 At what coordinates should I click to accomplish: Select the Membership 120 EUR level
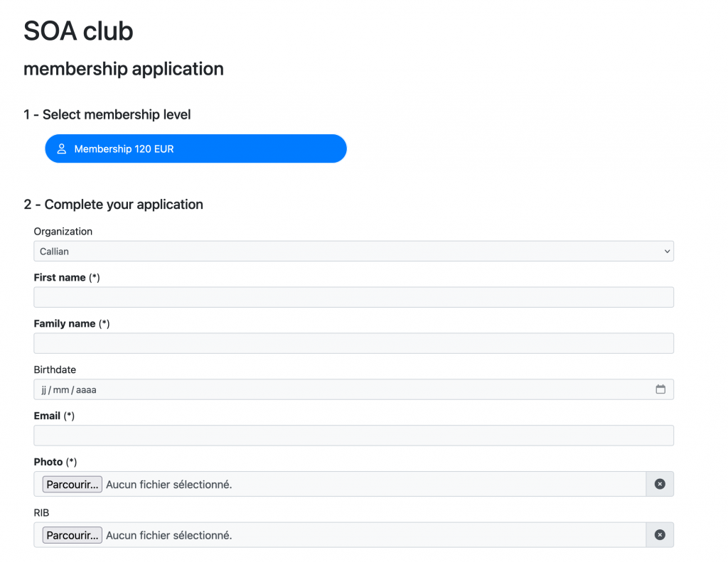pos(196,148)
